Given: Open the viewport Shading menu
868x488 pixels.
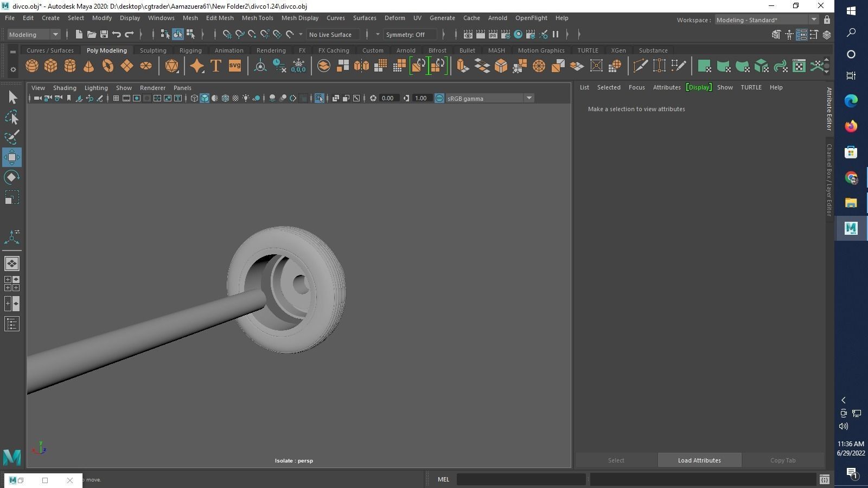Looking at the screenshot, I should 65,88.
